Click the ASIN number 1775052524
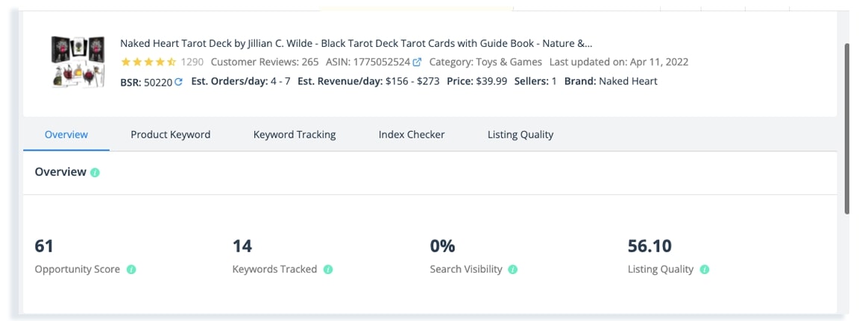 click(382, 62)
